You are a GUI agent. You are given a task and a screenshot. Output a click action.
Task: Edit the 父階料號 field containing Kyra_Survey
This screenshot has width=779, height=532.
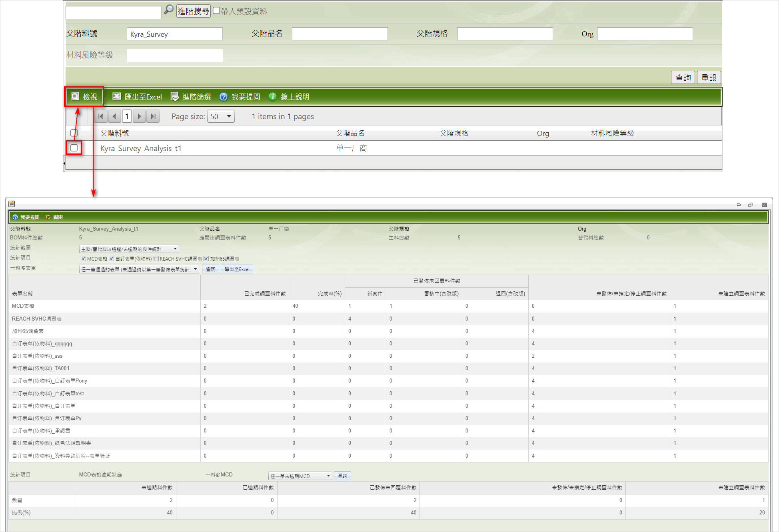[x=175, y=34]
